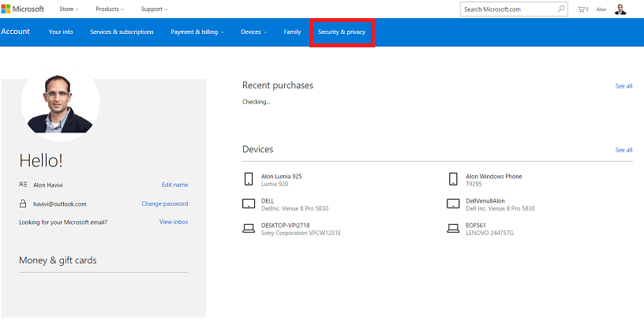Click the Money & gift cards heading
This screenshot has width=644, height=325.
pos(58,260)
